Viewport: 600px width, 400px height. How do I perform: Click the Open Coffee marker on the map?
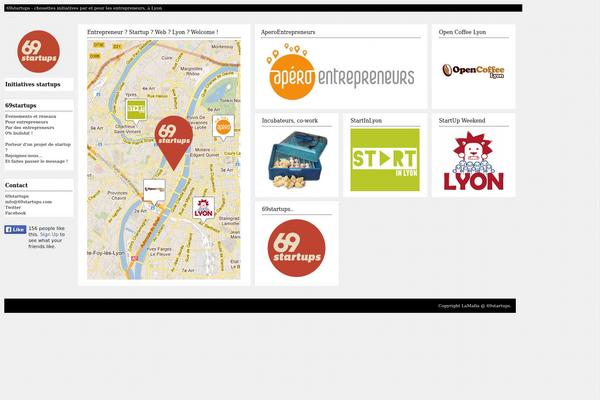point(154,193)
